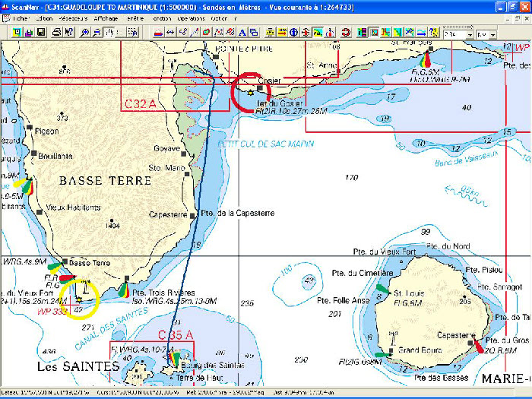Select the zoom in magnifier tool

84,33
